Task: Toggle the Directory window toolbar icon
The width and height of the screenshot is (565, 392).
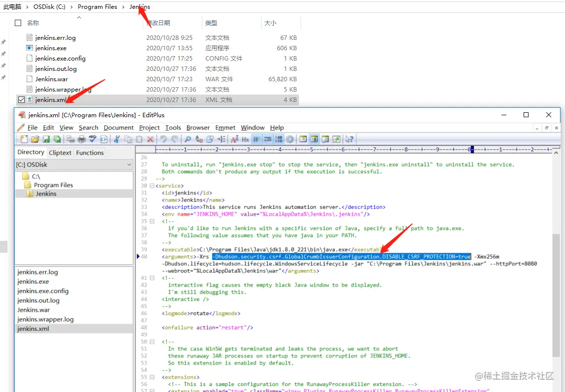Action: click(x=314, y=139)
